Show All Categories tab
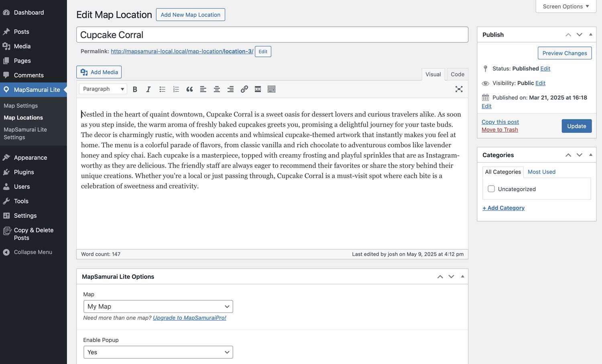The height and width of the screenshot is (364, 602). 503,172
